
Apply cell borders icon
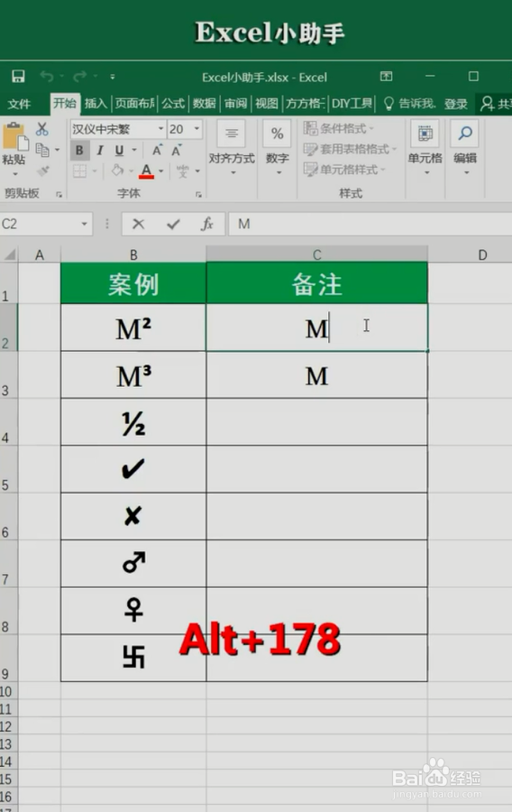coord(79,171)
